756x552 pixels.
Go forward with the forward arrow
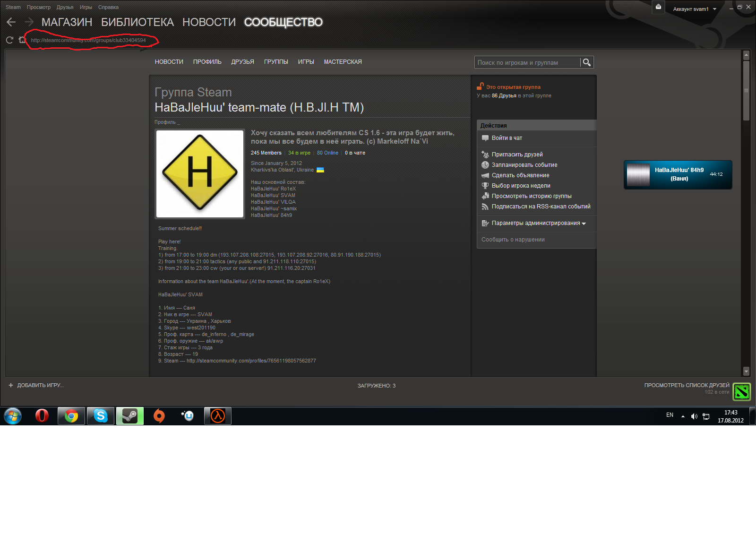[29, 22]
